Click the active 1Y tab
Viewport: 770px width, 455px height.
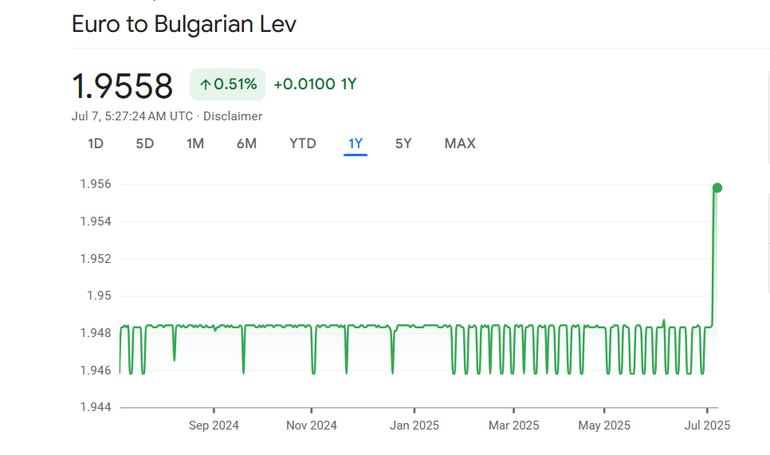tap(355, 143)
